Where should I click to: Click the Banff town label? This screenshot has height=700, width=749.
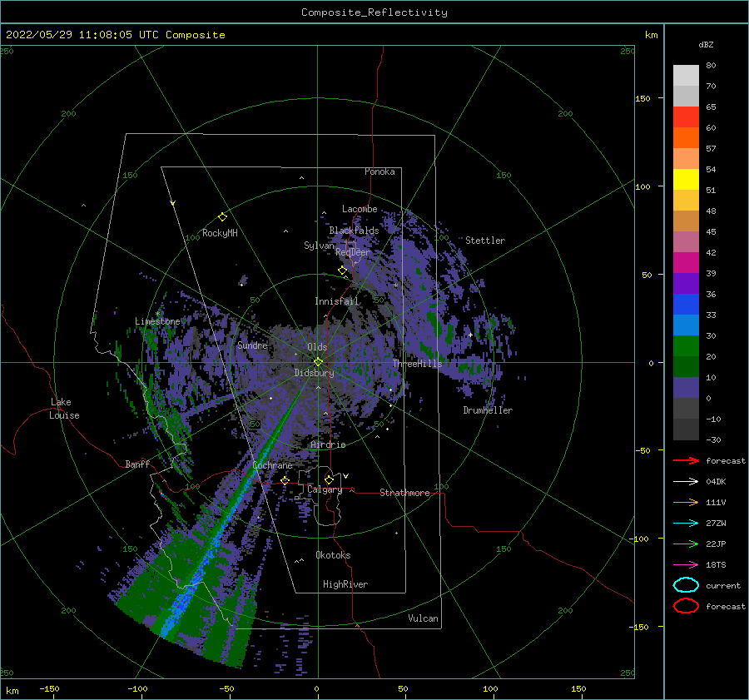tap(137, 464)
